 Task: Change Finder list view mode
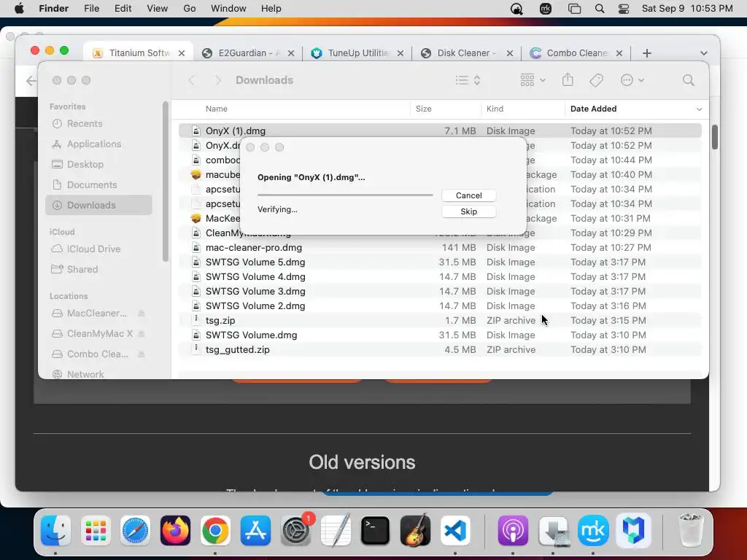pyautogui.click(x=468, y=80)
